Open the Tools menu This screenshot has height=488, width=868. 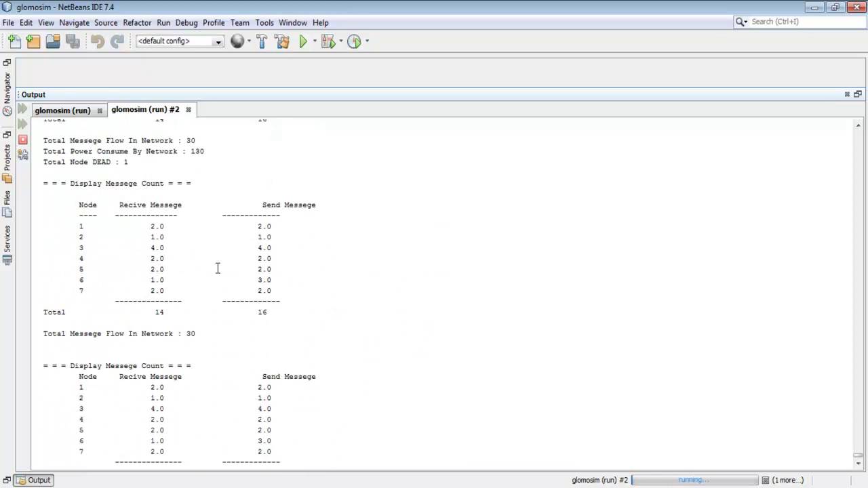point(264,22)
